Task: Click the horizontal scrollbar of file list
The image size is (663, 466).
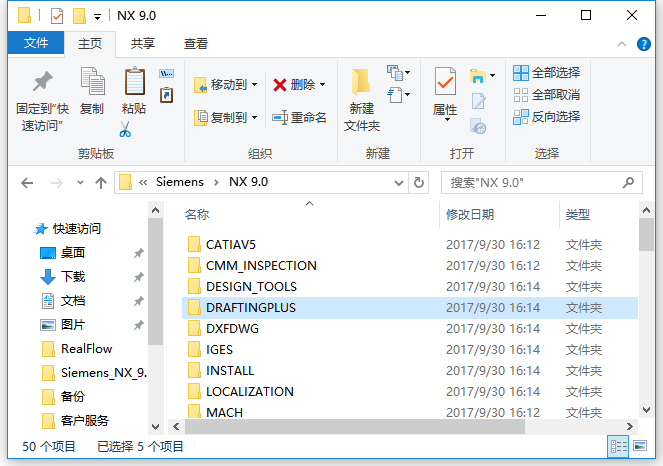Action: pos(355,427)
